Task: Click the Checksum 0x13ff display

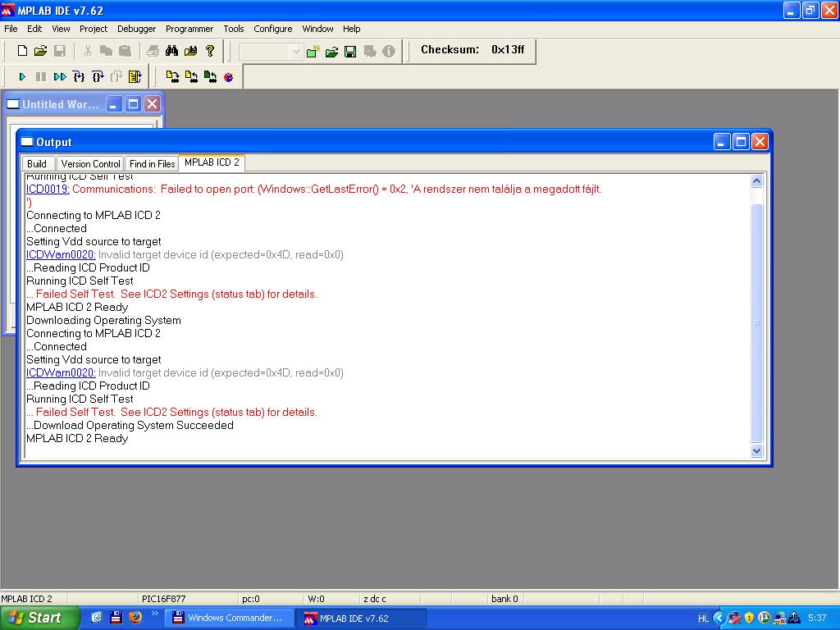Action: pyautogui.click(x=472, y=50)
